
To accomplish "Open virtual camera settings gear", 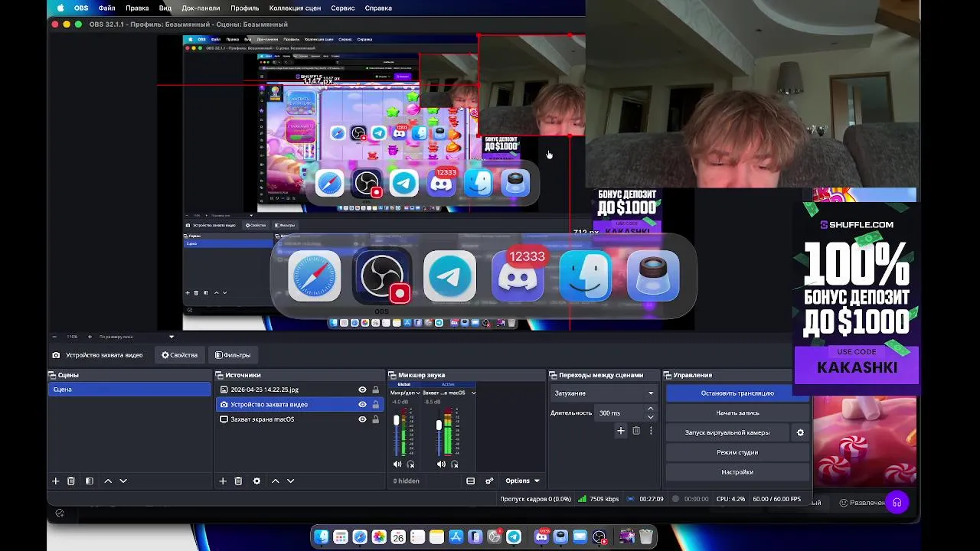I will (800, 432).
